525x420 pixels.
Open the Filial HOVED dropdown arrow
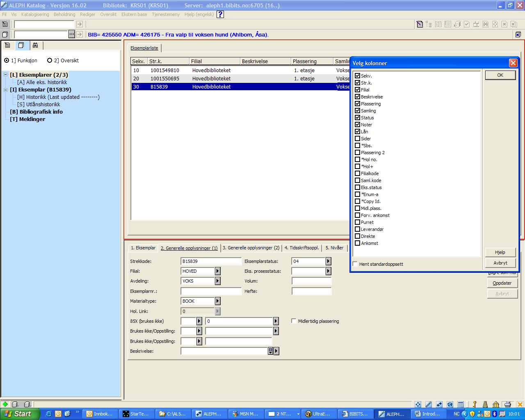[x=218, y=271]
